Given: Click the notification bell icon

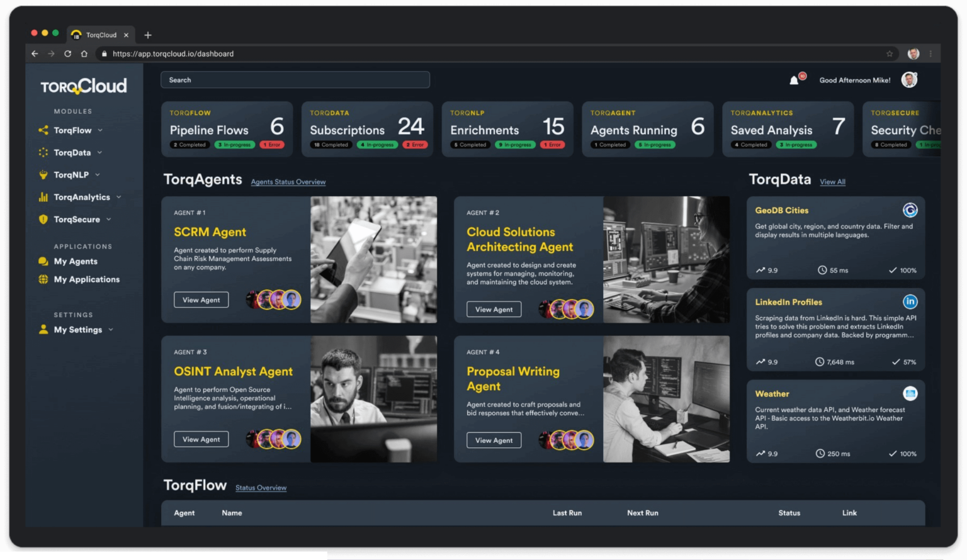Looking at the screenshot, I should pos(795,80).
